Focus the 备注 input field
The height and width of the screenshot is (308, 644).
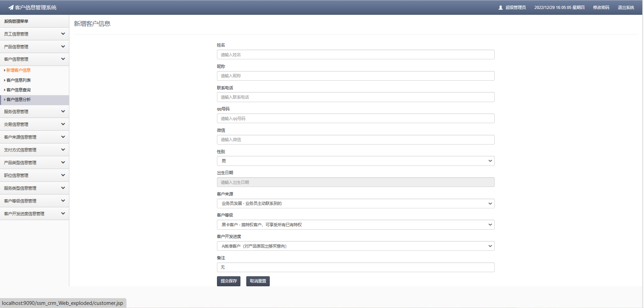pyautogui.click(x=356, y=267)
